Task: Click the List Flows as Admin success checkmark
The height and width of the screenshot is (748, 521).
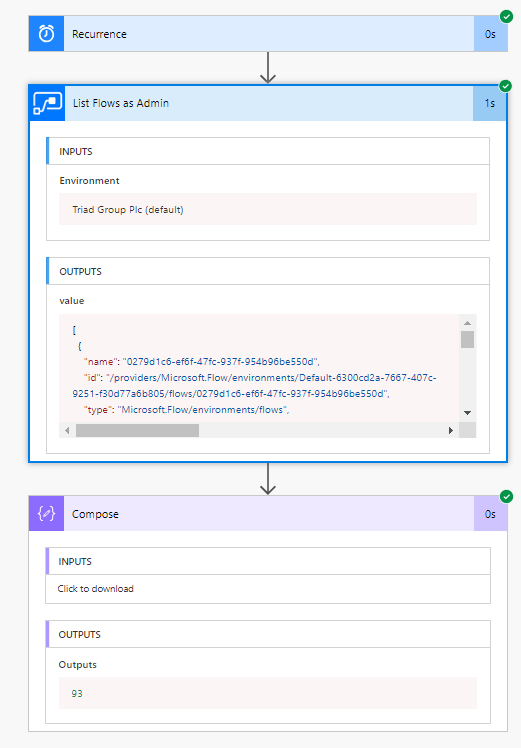Action: [505, 86]
